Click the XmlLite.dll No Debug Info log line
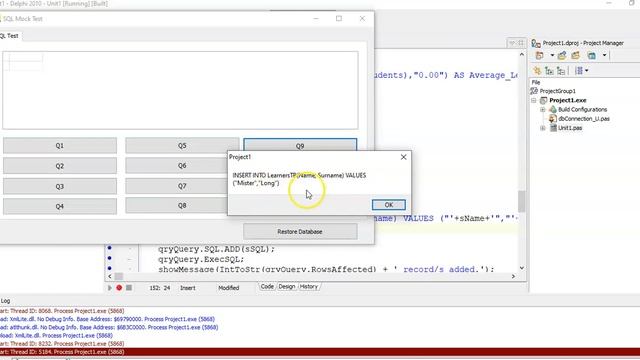The height and width of the screenshot is (360, 640). coord(107,319)
